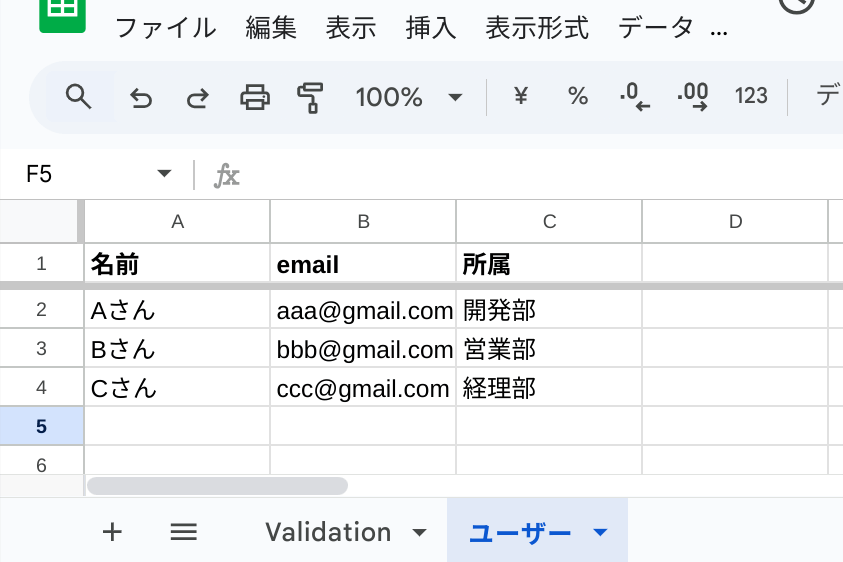Image resolution: width=843 pixels, height=562 pixels.
Task: Select column C header
Action: [549, 222]
